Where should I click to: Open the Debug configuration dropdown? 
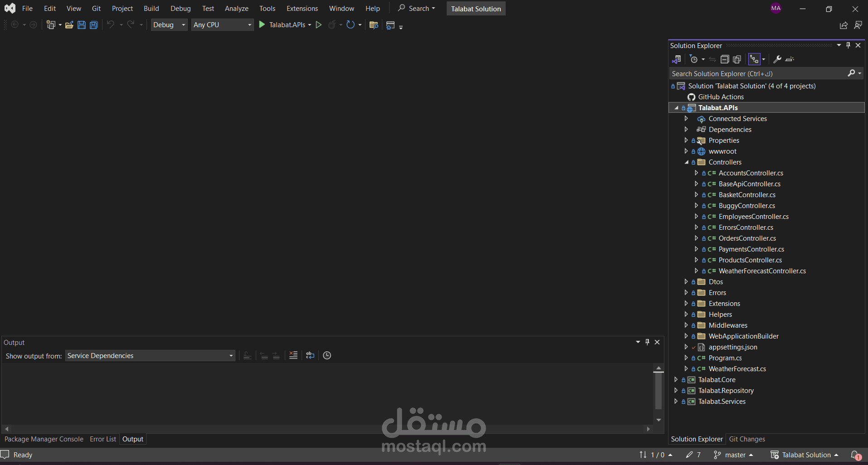(170, 25)
